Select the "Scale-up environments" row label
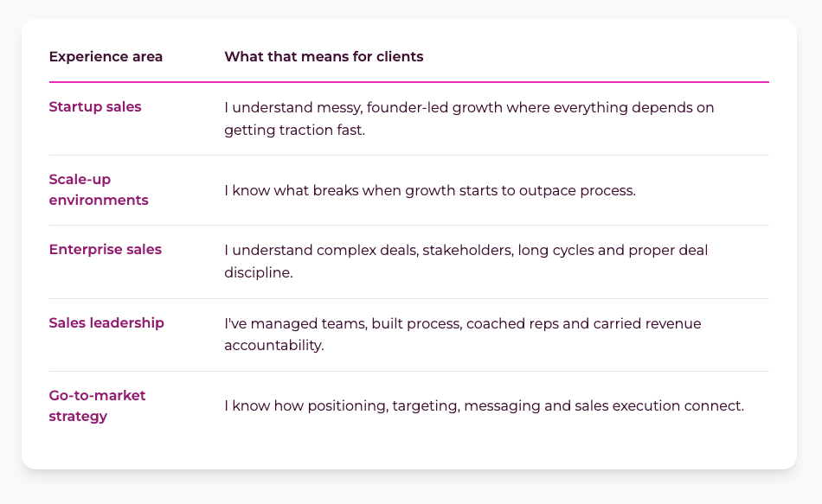 tap(98, 189)
